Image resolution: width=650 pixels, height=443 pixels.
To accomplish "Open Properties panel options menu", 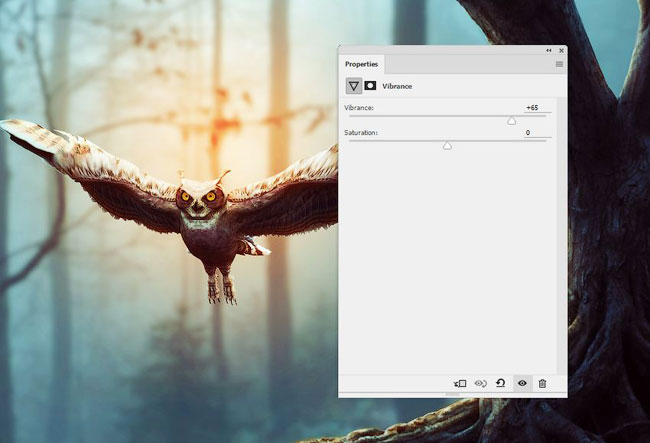I will 559,64.
